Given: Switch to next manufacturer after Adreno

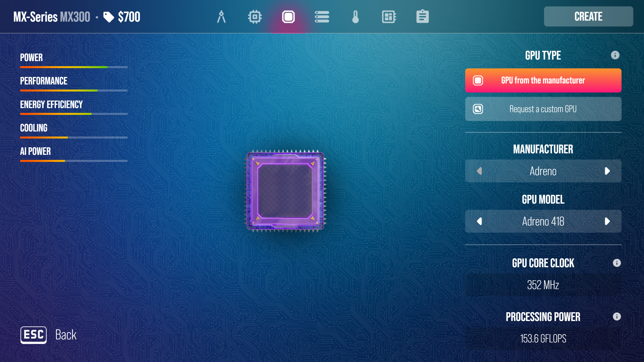Looking at the screenshot, I should pos(607,171).
